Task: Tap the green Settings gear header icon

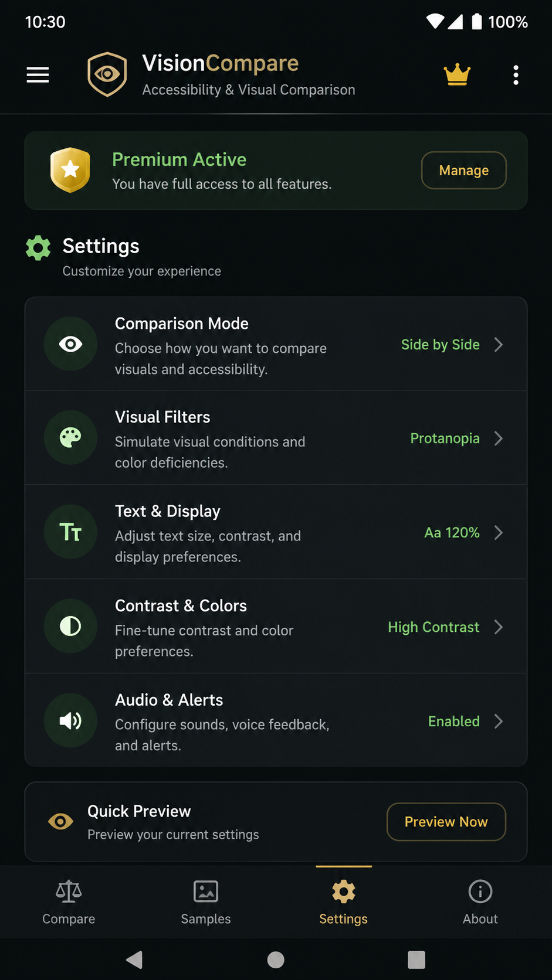Action: click(x=38, y=248)
